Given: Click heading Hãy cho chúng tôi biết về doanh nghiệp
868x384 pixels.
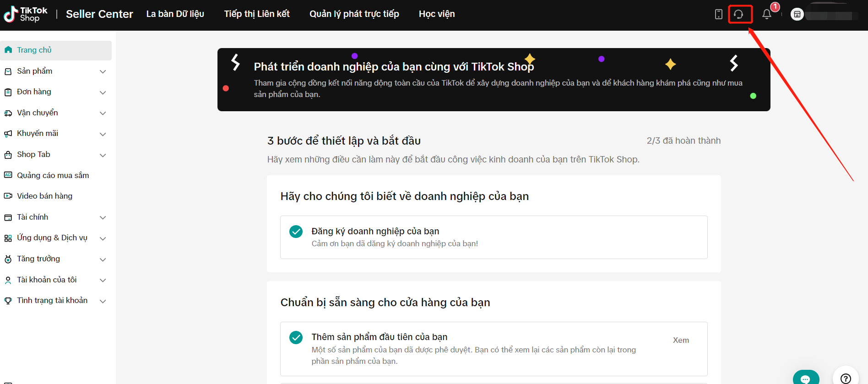Looking at the screenshot, I should (x=405, y=196).
